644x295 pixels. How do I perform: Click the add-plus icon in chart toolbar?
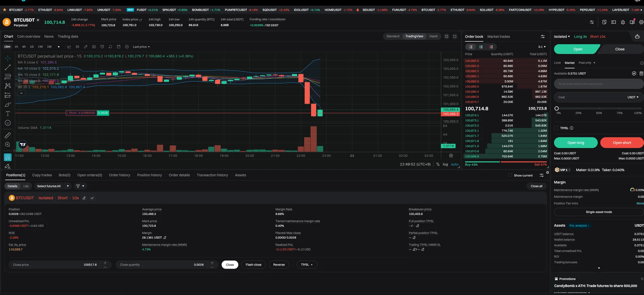pos(127,47)
